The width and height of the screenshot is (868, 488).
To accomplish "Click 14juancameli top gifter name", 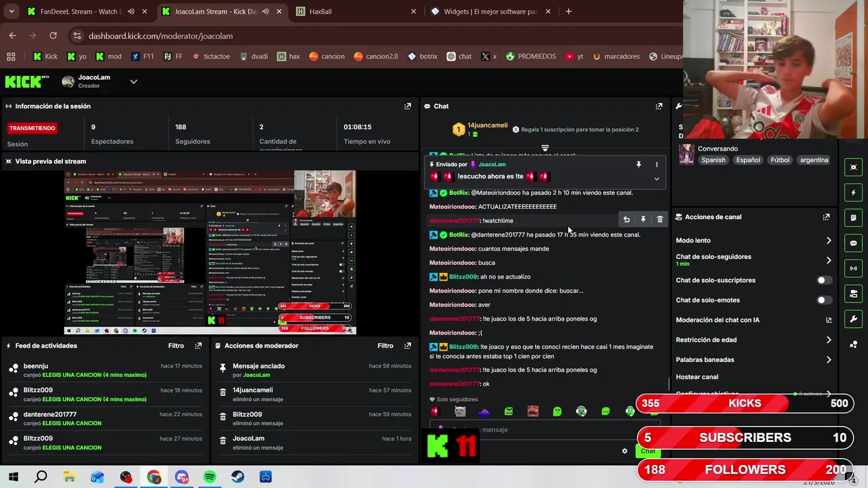I will click(488, 125).
